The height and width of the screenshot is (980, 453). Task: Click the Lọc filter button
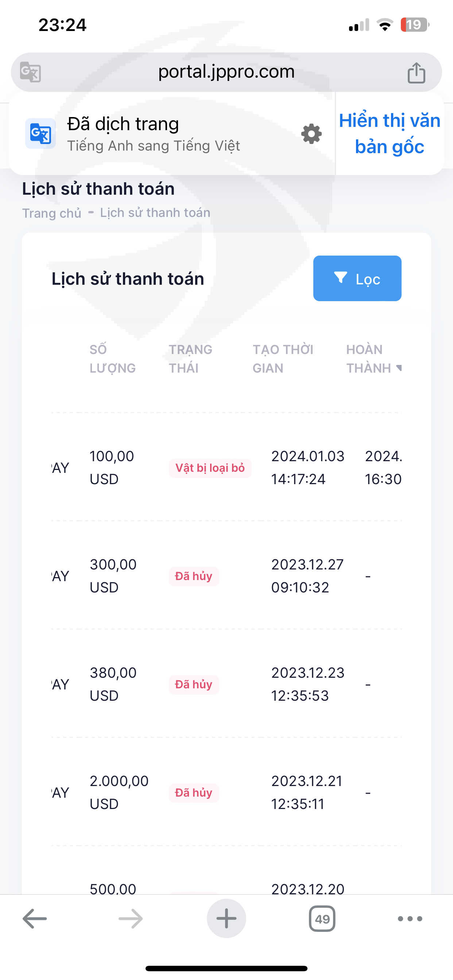pyautogui.click(x=357, y=279)
